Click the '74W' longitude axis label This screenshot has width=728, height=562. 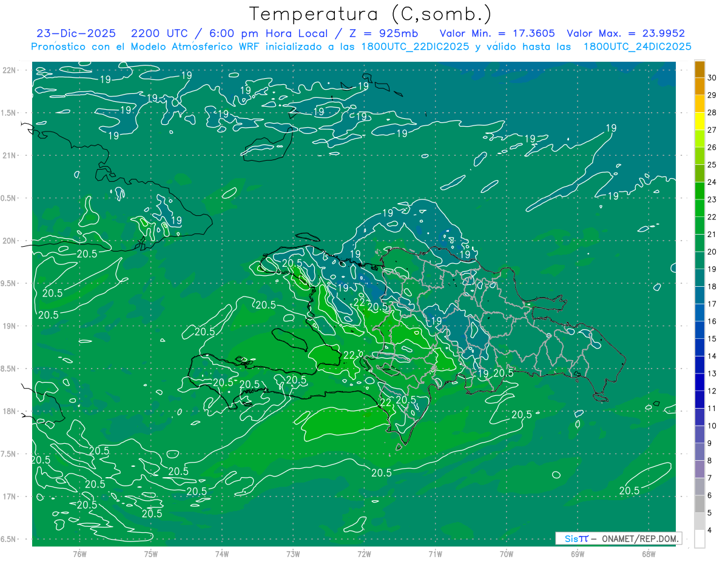[x=222, y=554]
